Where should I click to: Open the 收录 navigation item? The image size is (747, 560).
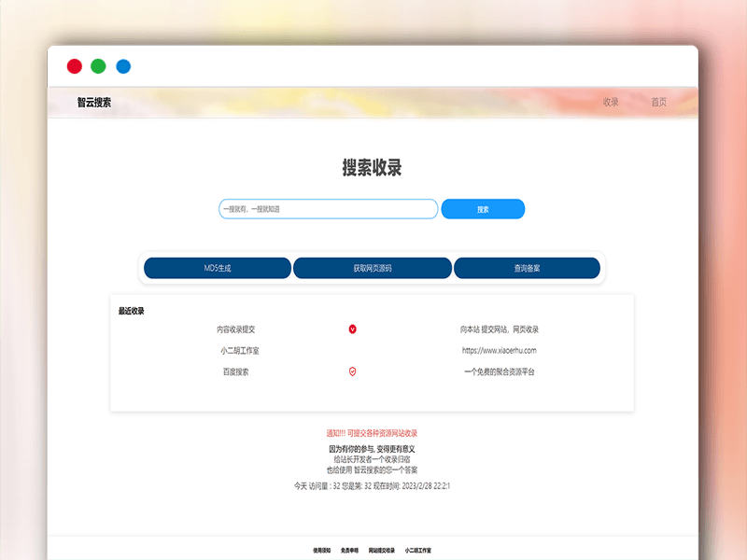612,103
